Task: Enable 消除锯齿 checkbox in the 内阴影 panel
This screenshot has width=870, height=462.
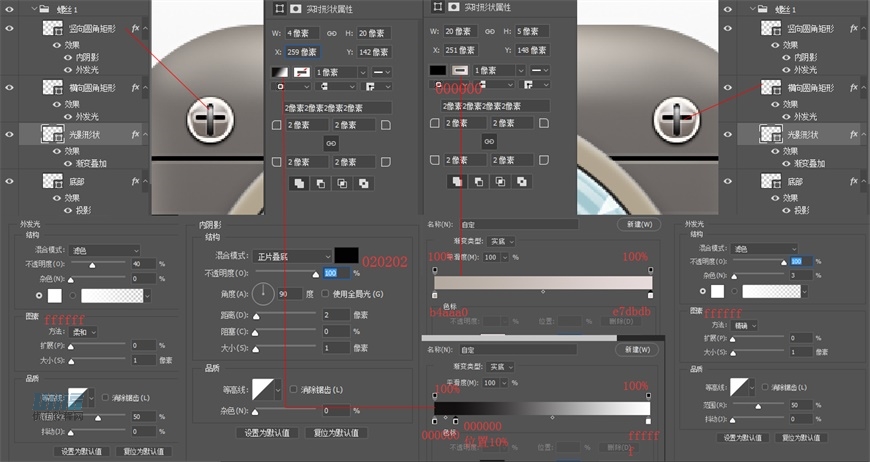Action: coord(294,389)
